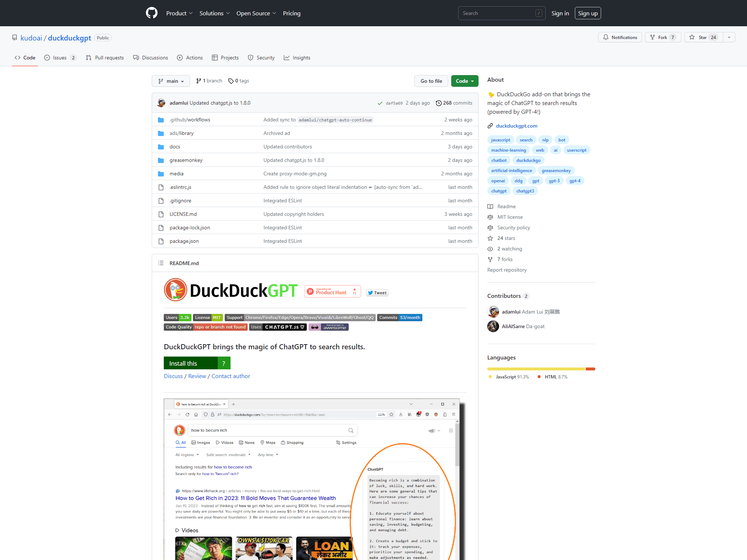
Task: Click the green Install this button
Action: pyautogui.click(x=191, y=363)
